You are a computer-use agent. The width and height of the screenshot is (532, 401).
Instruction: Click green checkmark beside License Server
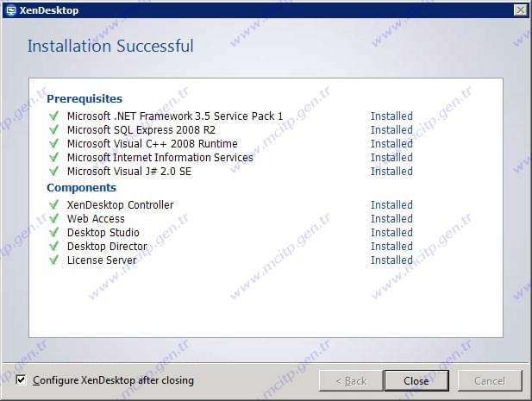(54, 260)
